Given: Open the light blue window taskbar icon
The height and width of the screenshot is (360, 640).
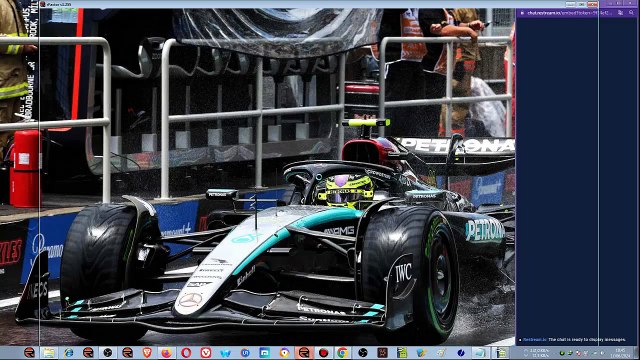Looking at the screenshot, I should click(x=480, y=353).
